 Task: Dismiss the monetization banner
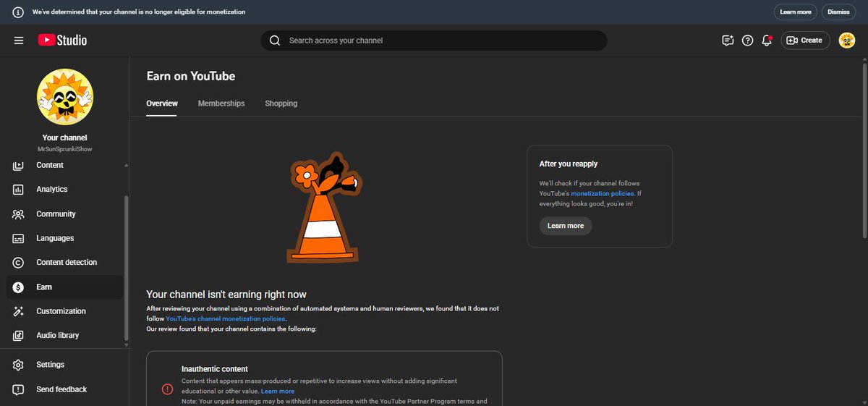click(x=838, y=12)
